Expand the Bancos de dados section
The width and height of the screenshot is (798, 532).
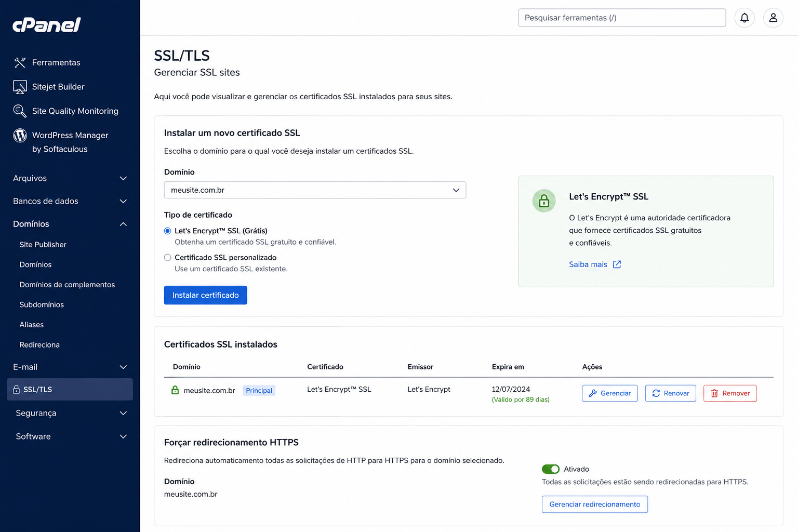[70, 201]
